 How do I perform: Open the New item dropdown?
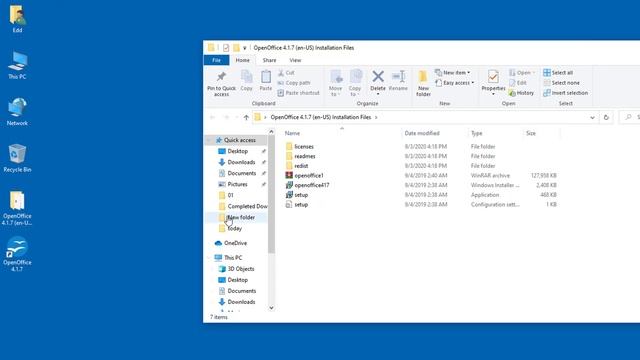click(x=452, y=73)
